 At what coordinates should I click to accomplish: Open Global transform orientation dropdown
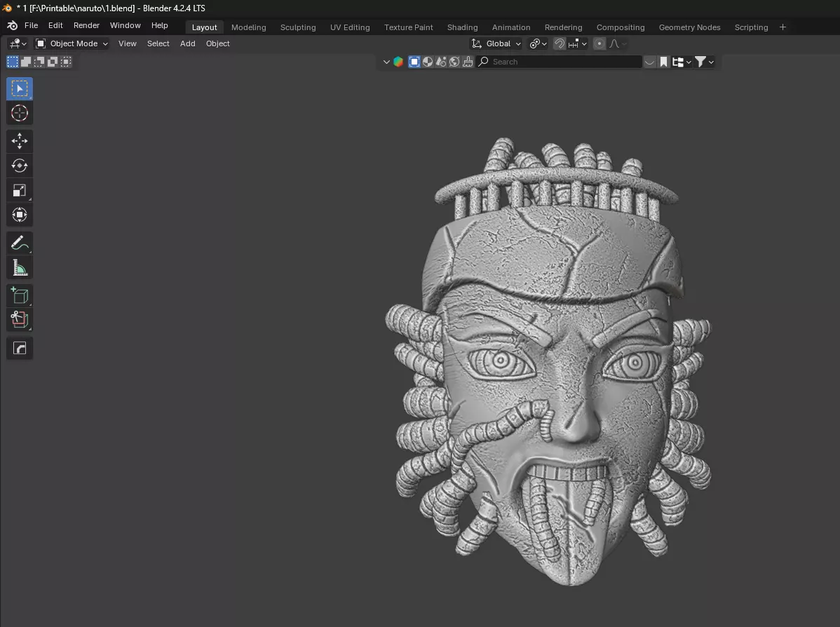point(496,44)
